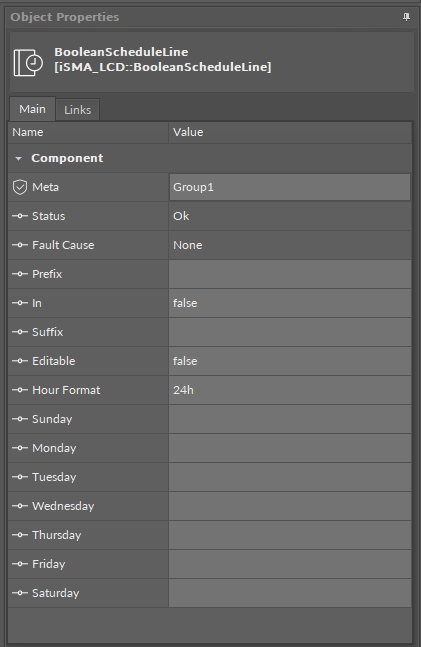
Task: Click the slot icon beside Saturday
Action: (x=20, y=593)
